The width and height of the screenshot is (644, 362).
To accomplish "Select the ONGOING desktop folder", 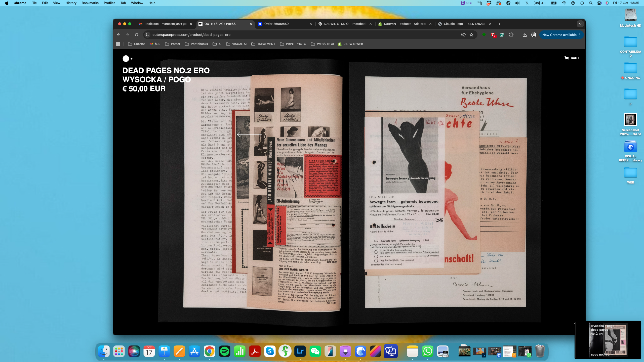I will click(x=630, y=71).
